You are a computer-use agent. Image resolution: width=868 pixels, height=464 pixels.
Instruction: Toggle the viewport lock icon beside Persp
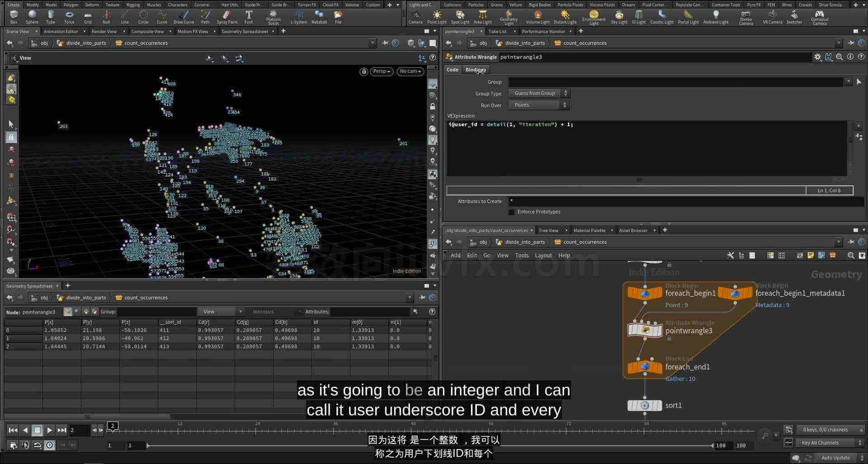tap(363, 71)
